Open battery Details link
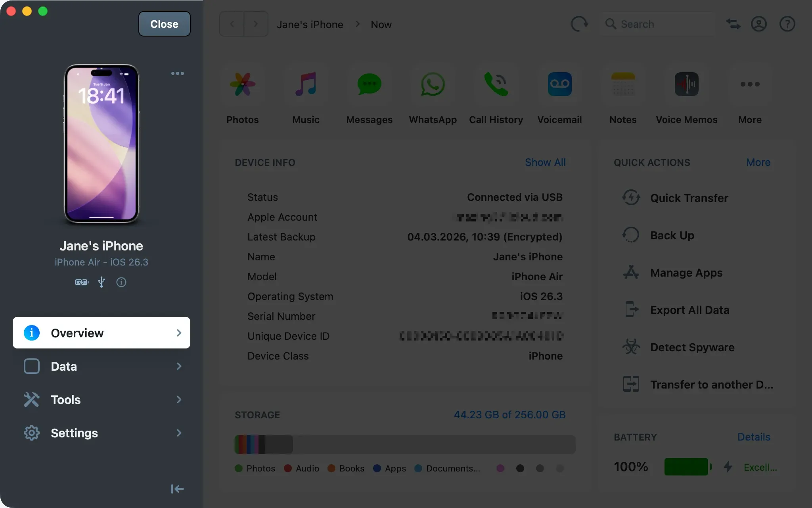 pyautogui.click(x=753, y=437)
